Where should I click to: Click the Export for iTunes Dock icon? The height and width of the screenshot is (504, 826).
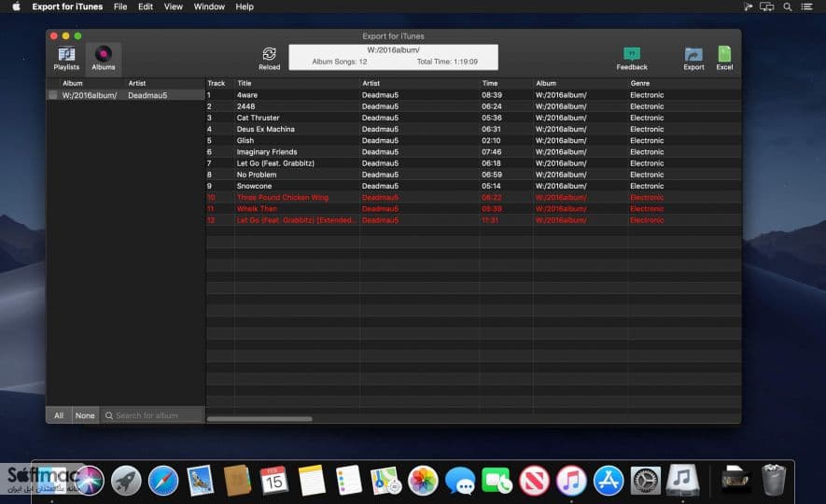point(682,481)
